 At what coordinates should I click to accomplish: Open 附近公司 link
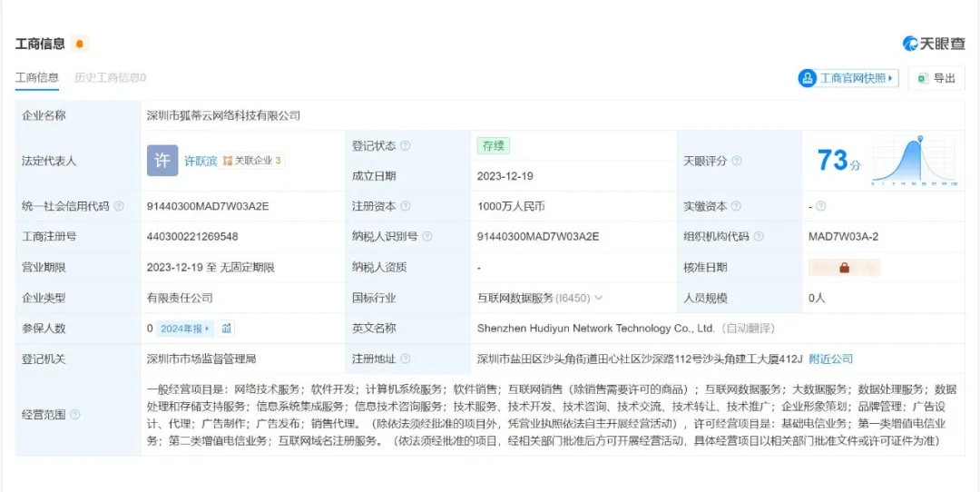click(x=830, y=359)
